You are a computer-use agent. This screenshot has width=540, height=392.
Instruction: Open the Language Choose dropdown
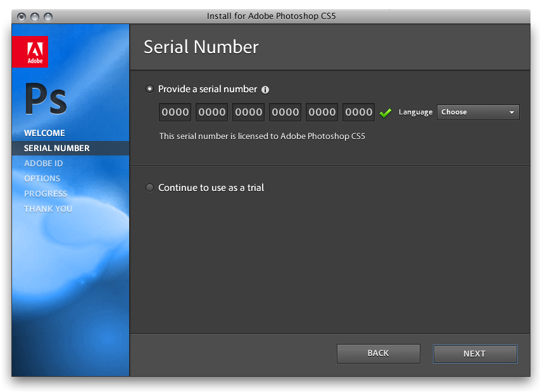478,113
